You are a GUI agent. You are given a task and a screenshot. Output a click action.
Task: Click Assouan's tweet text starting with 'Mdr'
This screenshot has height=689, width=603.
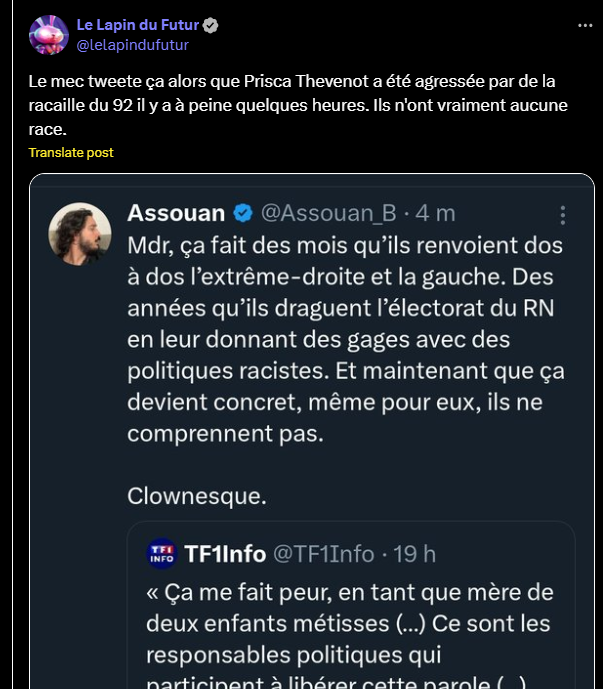345,340
